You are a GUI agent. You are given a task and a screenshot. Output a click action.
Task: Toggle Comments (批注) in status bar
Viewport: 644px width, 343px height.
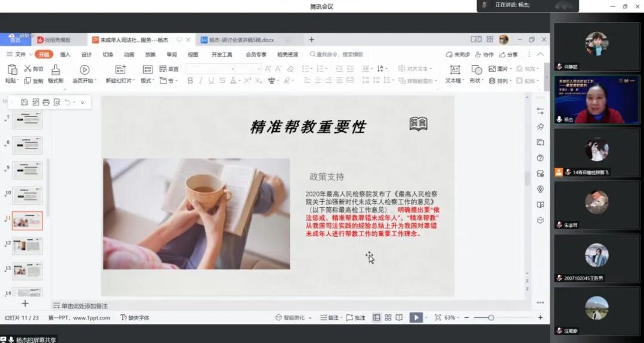[355, 317]
